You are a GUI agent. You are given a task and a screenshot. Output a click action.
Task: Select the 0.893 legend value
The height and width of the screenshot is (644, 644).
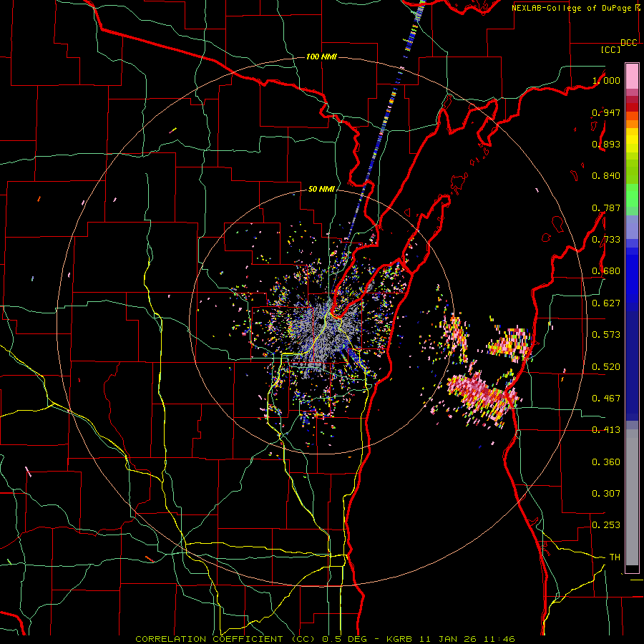click(x=606, y=144)
